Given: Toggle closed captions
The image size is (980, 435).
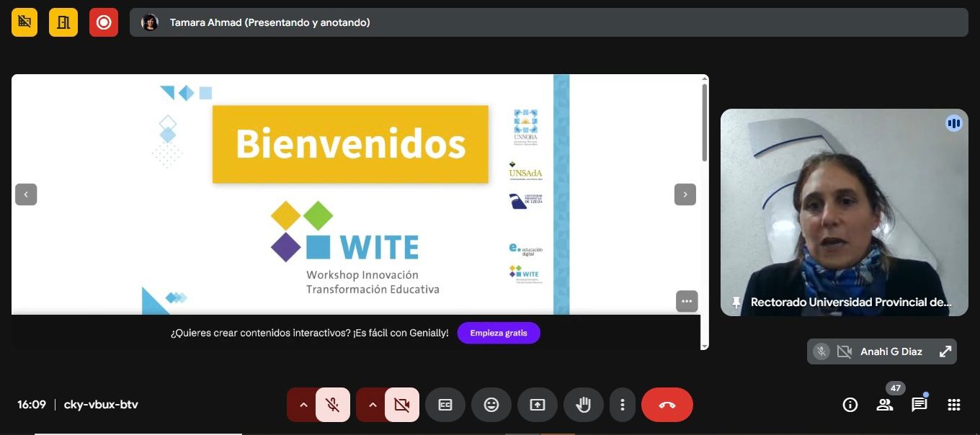Looking at the screenshot, I should click(445, 405).
